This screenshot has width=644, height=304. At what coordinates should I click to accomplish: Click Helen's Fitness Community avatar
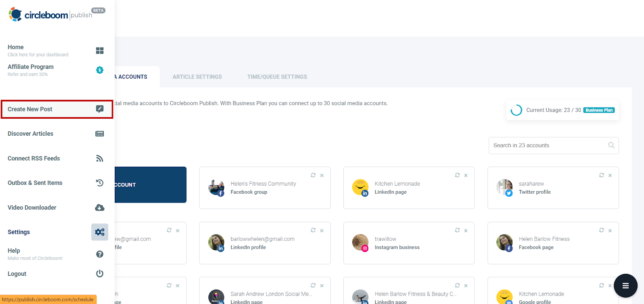216,188
